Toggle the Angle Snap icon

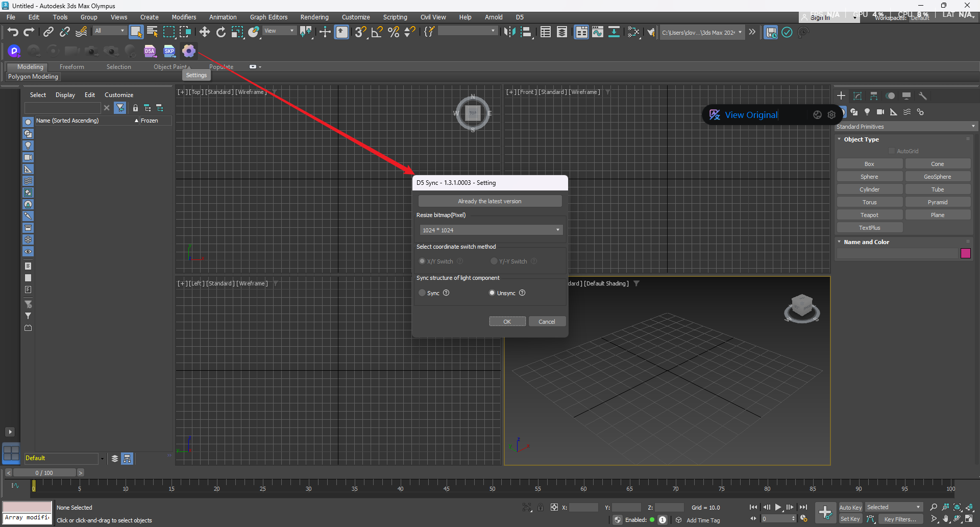click(377, 32)
